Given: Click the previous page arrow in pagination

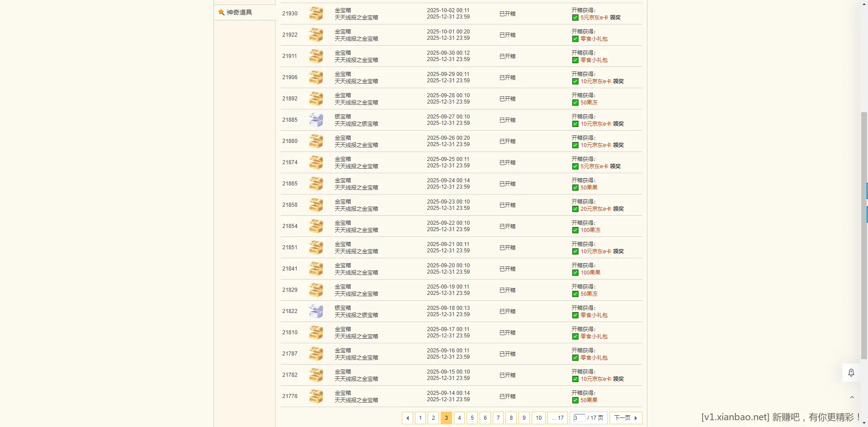Looking at the screenshot, I should (x=407, y=418).
